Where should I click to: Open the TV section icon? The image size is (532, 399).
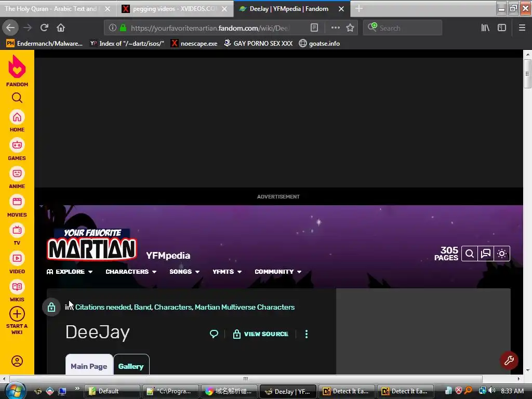[x=17, y=230]
